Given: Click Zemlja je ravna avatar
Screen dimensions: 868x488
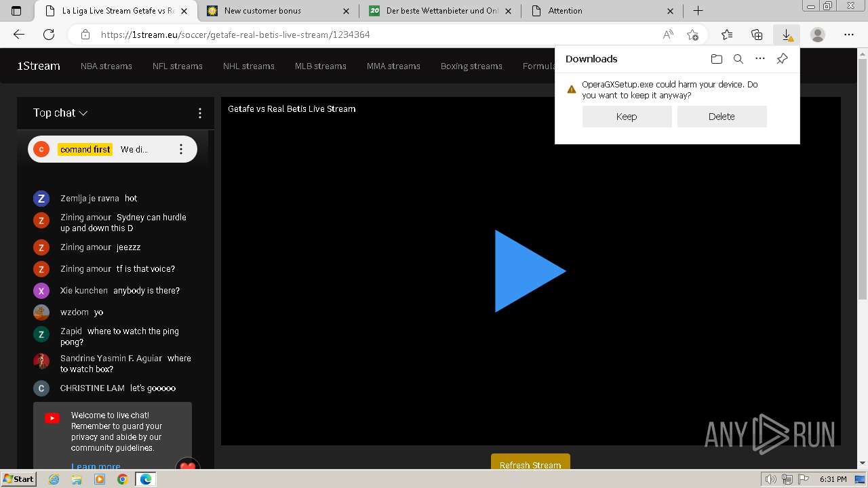Looking at the screenshot, I should click(x=41, y=199).
